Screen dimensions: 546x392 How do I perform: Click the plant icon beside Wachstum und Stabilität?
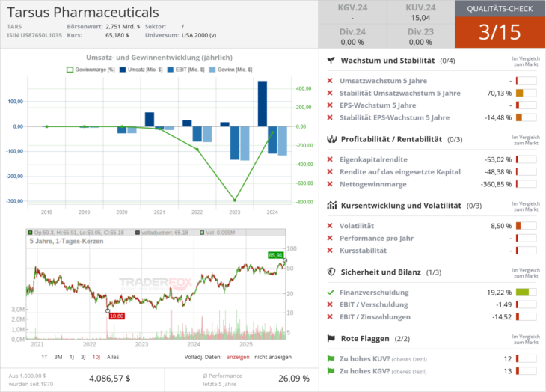[x=331, y=61]
